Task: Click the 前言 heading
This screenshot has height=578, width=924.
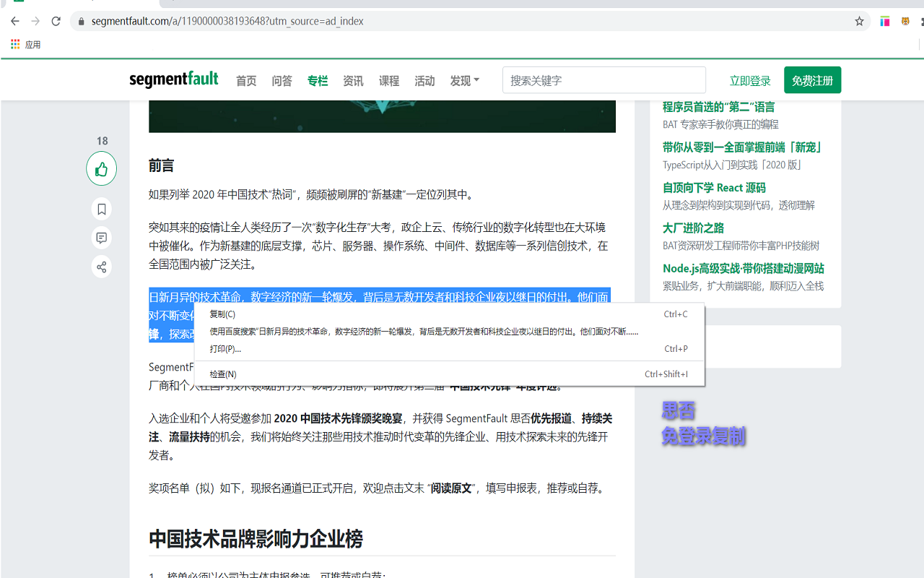Action: 161,165
